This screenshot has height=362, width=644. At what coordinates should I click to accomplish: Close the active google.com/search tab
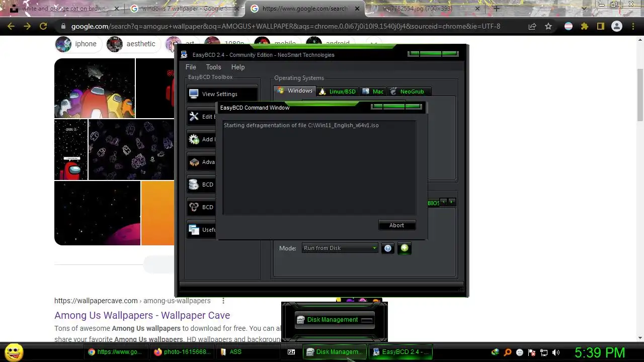point(357,9)
